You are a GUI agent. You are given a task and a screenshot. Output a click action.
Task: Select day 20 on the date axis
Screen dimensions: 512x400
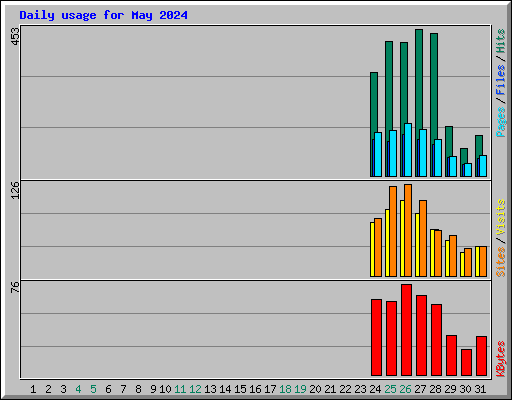pyautogui.click(x=315, y=389)
